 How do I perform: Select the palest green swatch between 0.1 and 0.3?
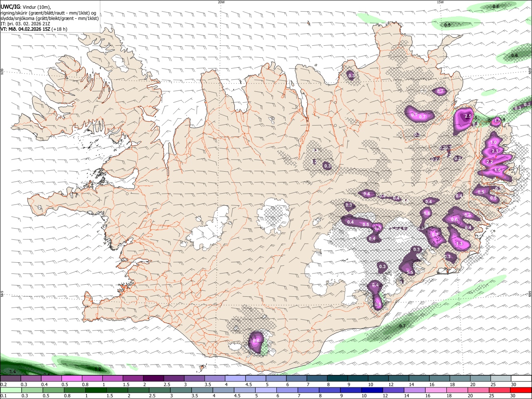(x=10, y=390)
